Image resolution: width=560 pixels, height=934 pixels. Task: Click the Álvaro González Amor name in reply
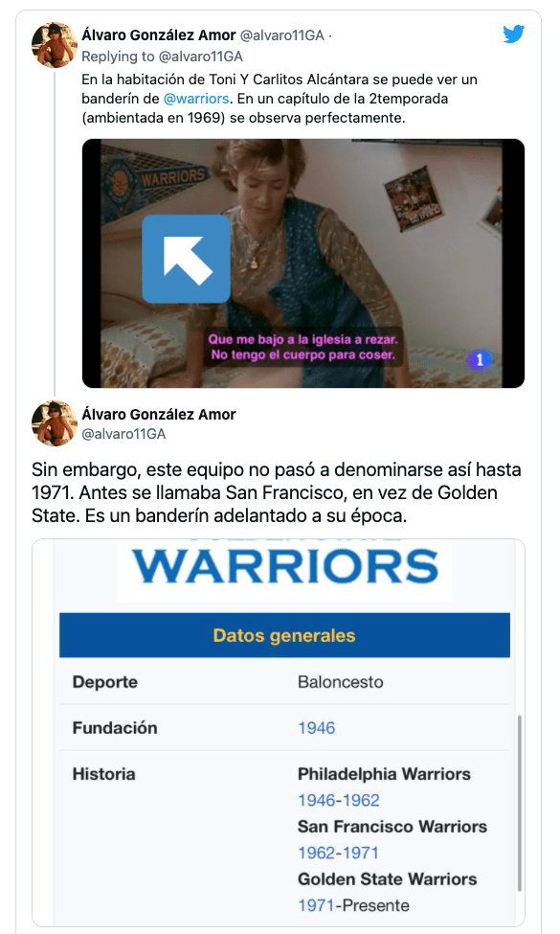click(x=159, y=414)
